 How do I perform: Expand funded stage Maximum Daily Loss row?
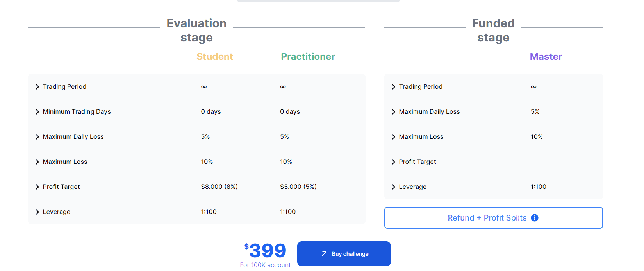(394, 112)
